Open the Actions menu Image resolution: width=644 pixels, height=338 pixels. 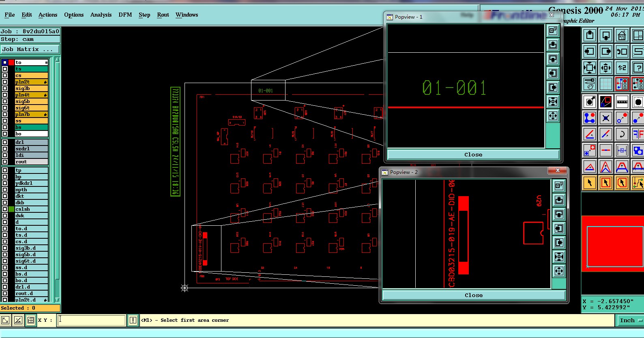(x=48, y=15)
